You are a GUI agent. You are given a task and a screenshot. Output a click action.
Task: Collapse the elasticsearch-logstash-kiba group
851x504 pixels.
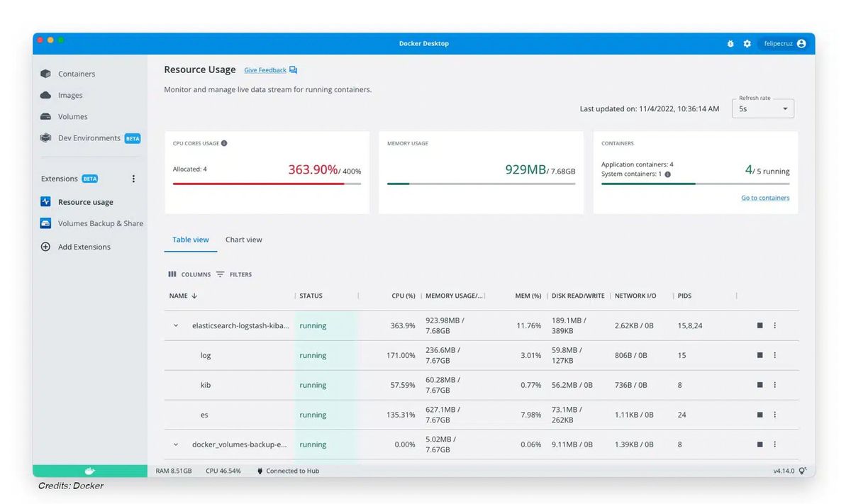176,326
